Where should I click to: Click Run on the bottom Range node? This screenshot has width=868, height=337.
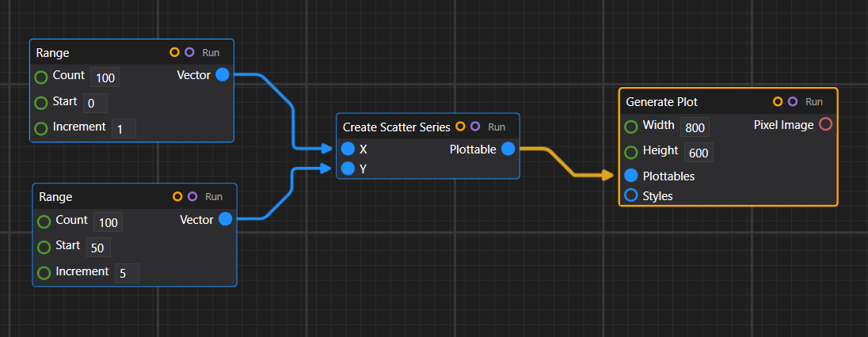[214, 197]
